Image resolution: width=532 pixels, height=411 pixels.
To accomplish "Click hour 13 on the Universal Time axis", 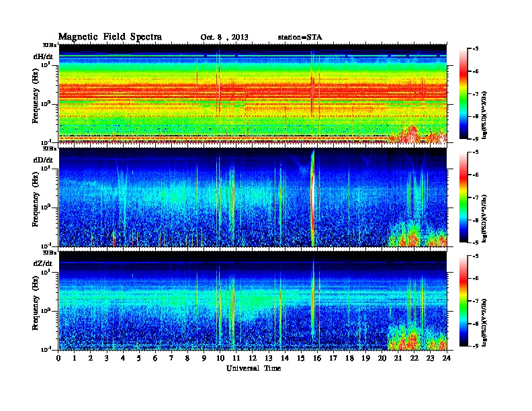I will [269, 359].
